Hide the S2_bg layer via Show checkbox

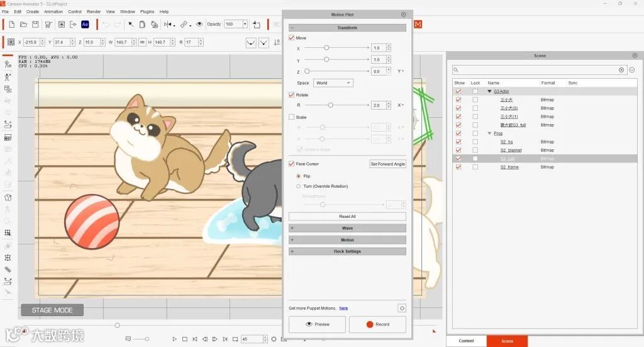pyautogui.click(x=458, y=142)
